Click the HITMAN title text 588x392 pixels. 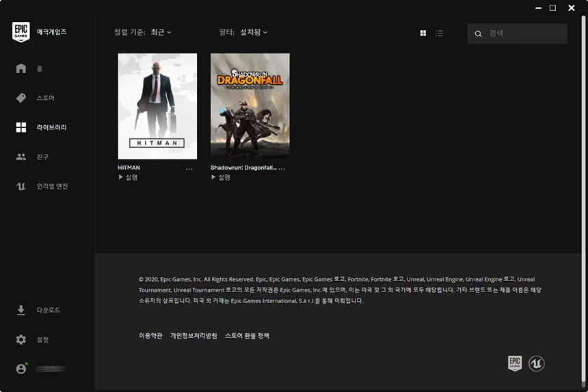[x=129, y=168]
